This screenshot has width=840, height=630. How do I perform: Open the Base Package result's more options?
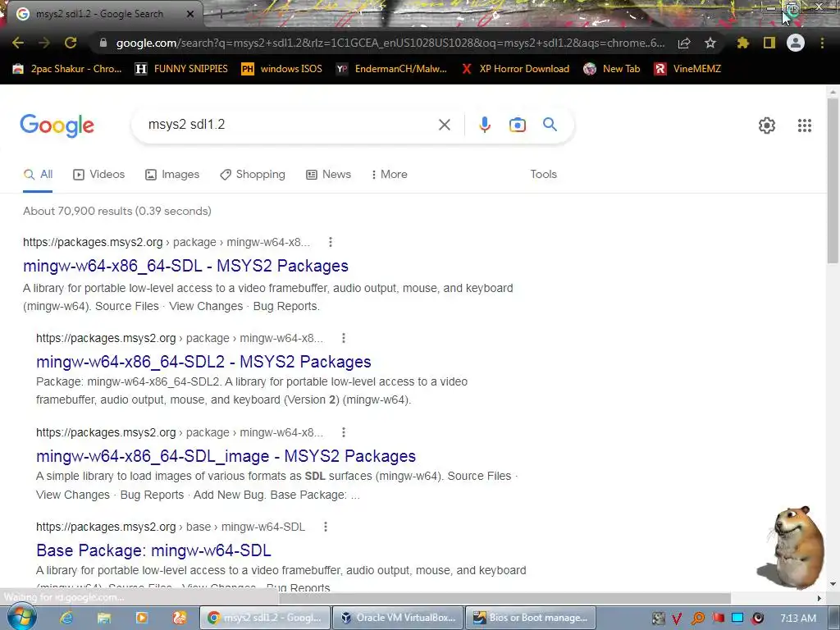click(325, 527)
